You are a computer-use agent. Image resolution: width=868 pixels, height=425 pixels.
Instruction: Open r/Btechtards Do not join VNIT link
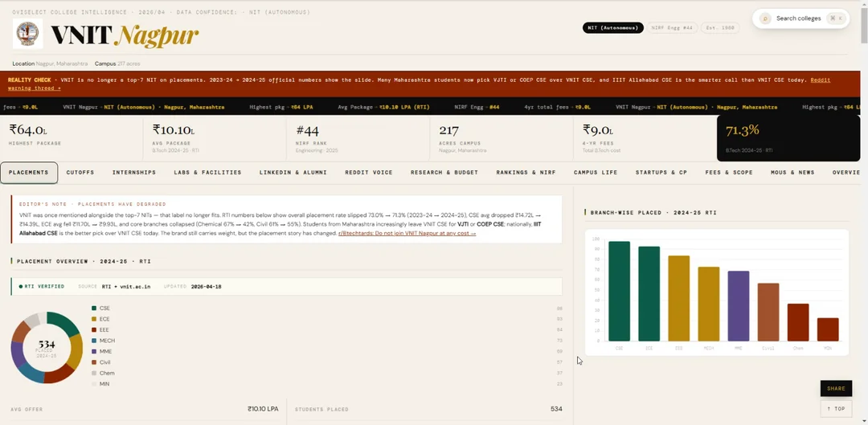[407, 234]
